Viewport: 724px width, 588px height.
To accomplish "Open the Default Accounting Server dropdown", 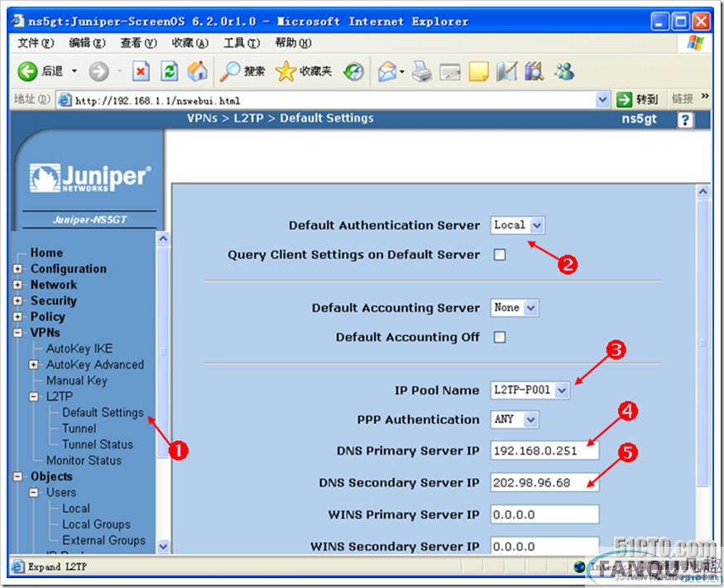I will click(515, 308).
